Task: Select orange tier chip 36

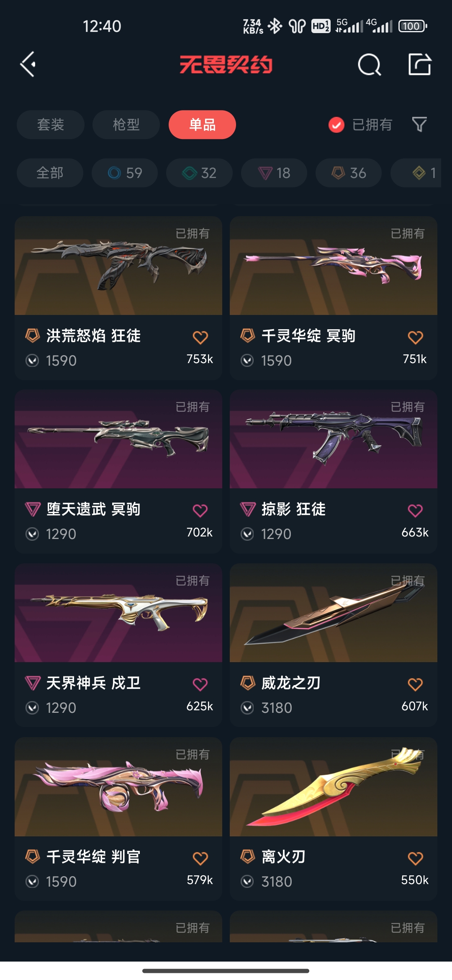Action: click(x=349, y=173)
